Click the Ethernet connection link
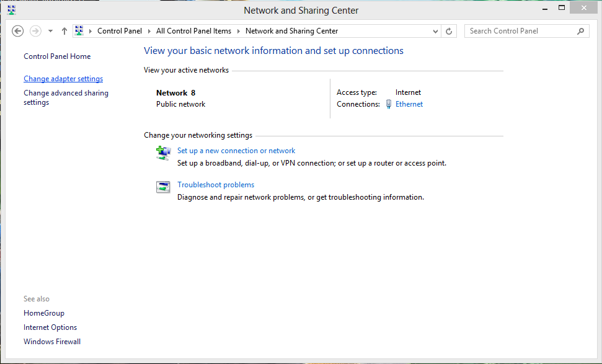This screenshot has height=364, width=602. [x=409, y=104]
